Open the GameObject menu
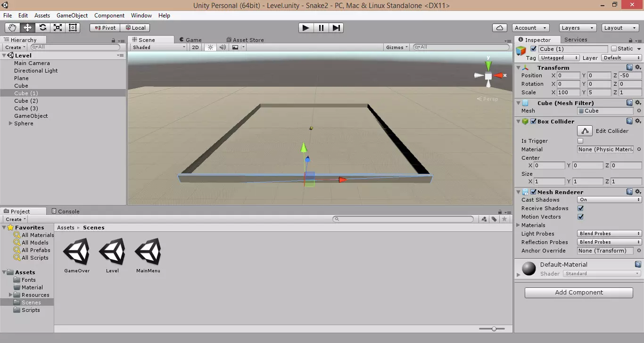 pos(72,16)
